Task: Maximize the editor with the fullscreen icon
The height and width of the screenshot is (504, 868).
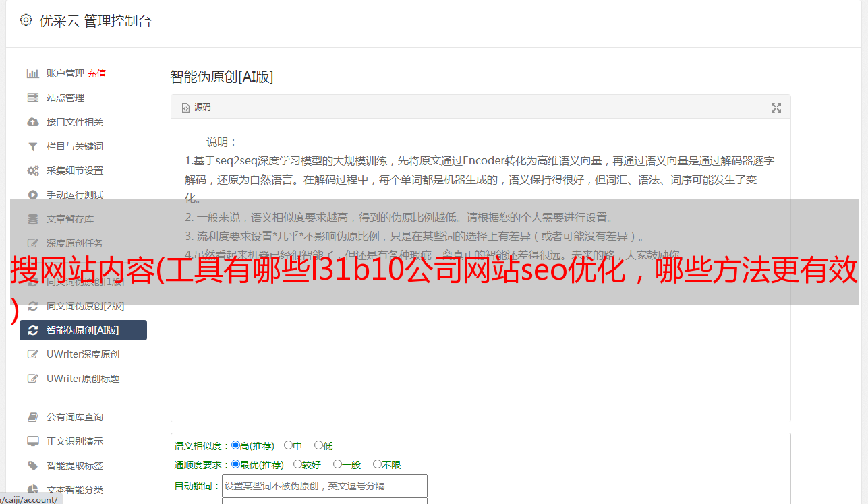Action: click(x=776, y=108)
